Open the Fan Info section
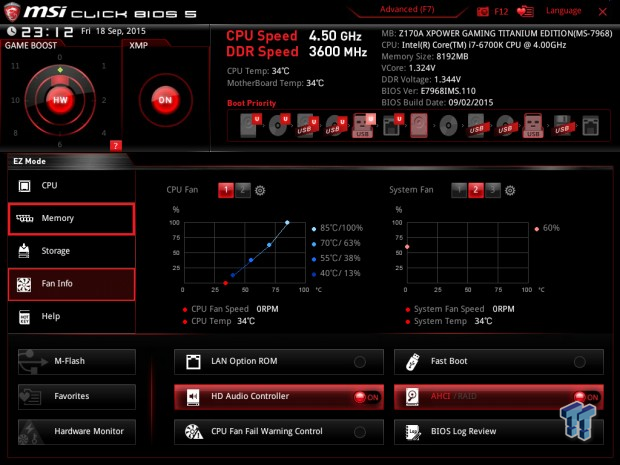 tap(72, 284)
